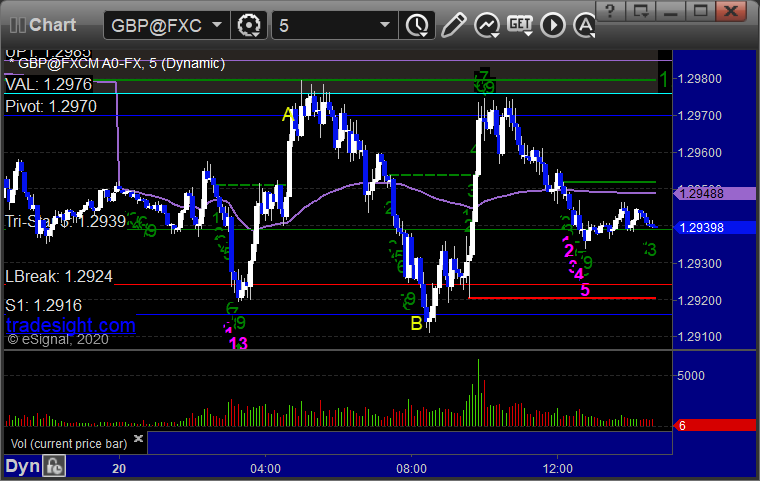760x481 pixels.
Task: Open the time template clock icon
Action: click(x=417, y=25)
